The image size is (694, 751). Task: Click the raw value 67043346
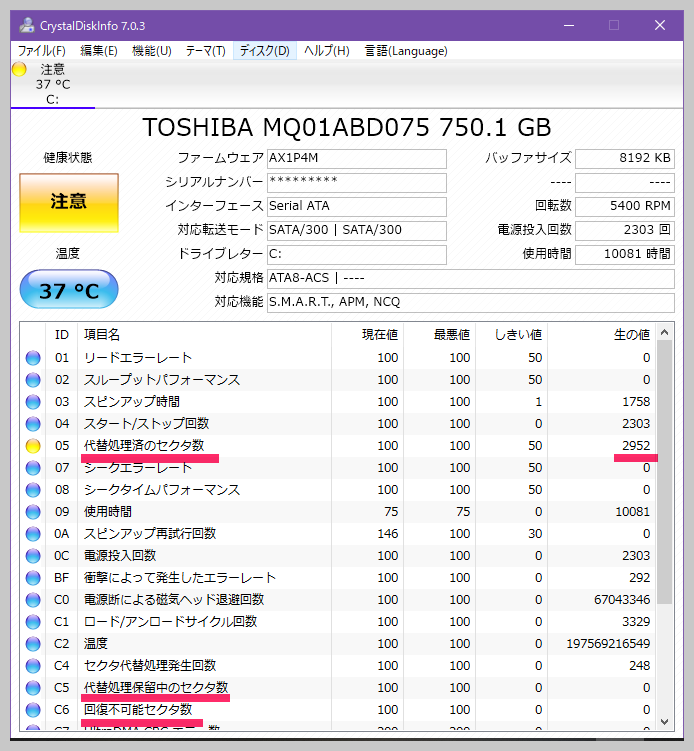click(622, 600)
